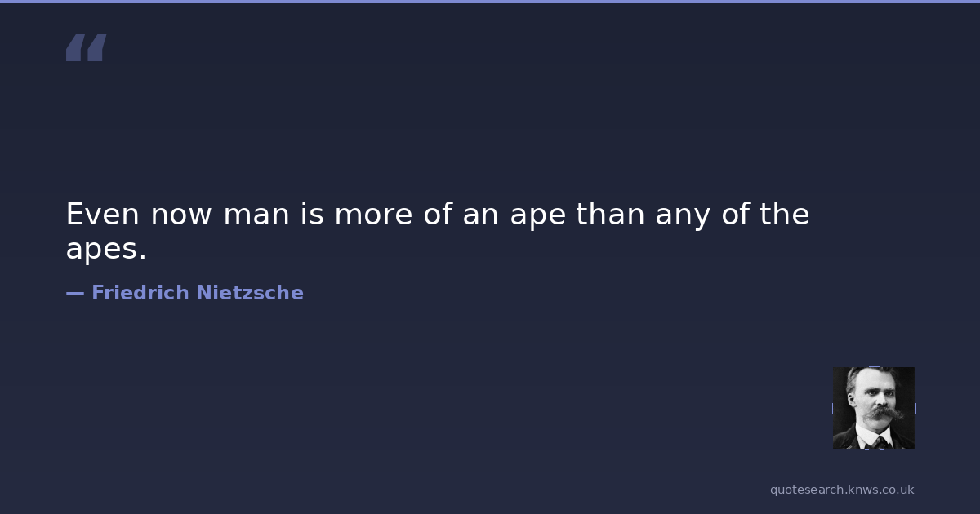
Task: Click the em dash before the author name
Action: (x=75, y=293)
